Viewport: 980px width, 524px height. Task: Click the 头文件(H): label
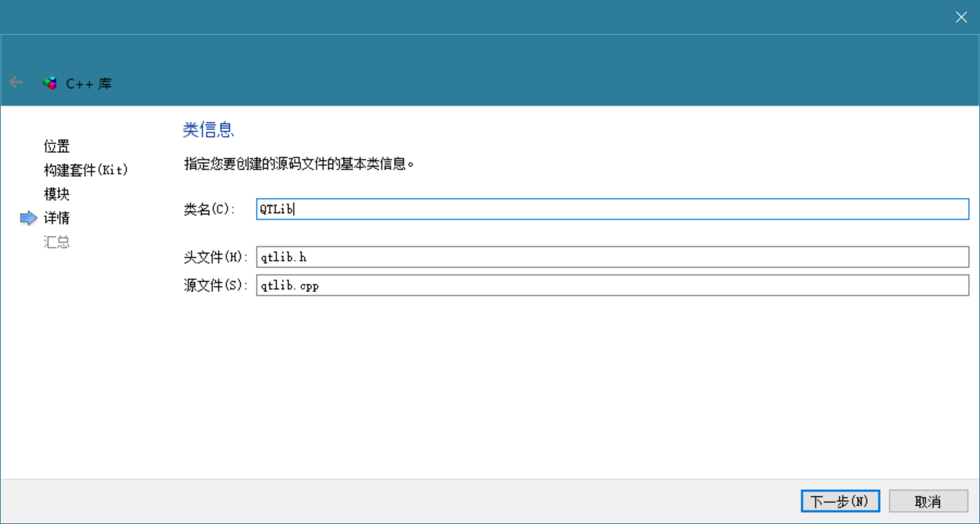215,257
